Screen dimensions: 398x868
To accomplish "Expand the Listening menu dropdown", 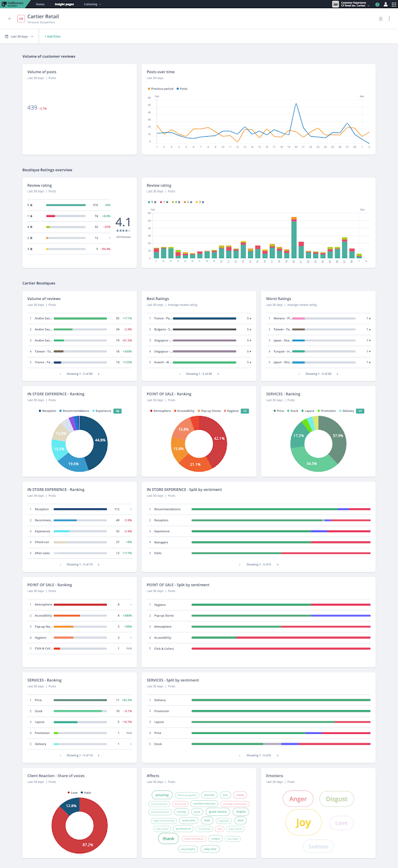I will (92, 4).
